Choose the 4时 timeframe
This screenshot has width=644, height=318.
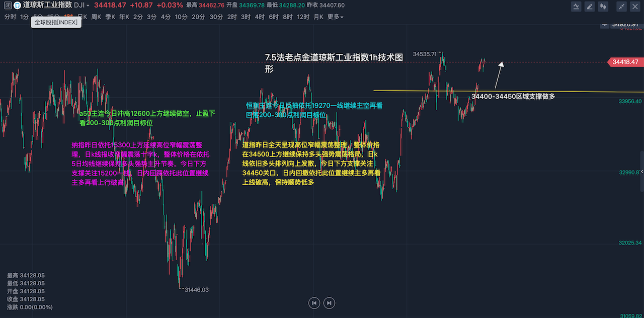point(260,17)
